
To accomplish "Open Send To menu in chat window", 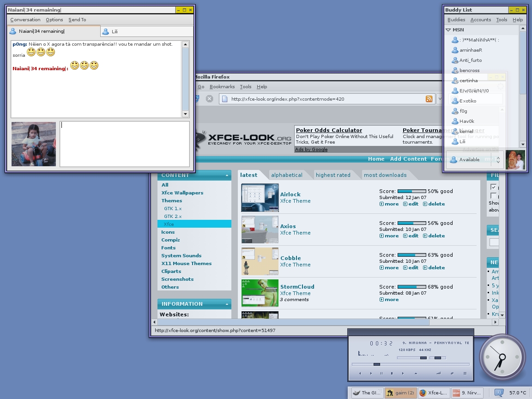I will 77,20.
